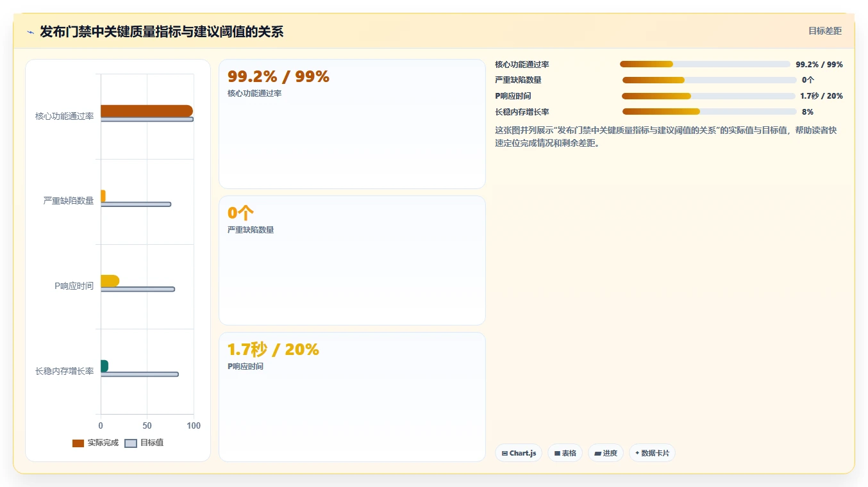Viewport: 868px width, 487px height.
Task: Select the 数据卡片 tag chip
Action: pyautogui.click(x=652, y=453)
